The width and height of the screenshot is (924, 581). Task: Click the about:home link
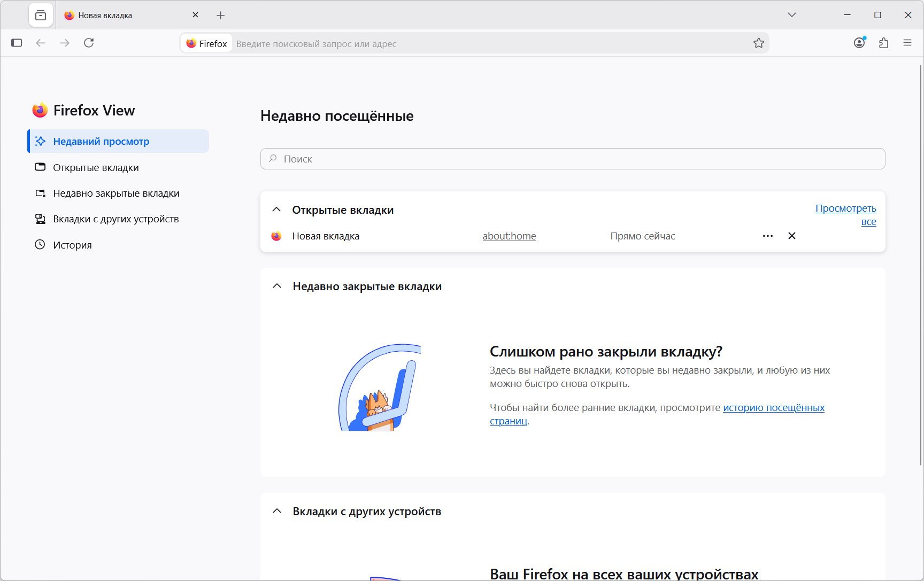coord(509,236)
